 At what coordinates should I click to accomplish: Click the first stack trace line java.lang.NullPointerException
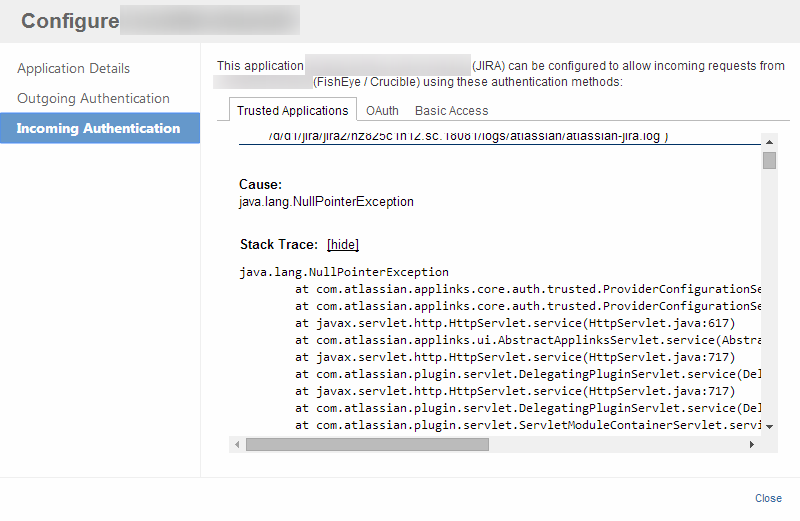pos(344,272)
